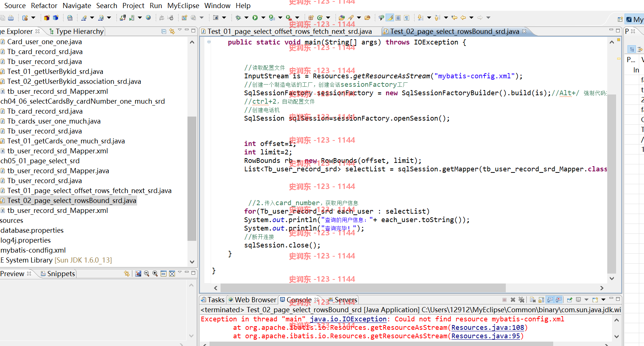Click Package Explorer vertical scrollbar thumb

192,178
